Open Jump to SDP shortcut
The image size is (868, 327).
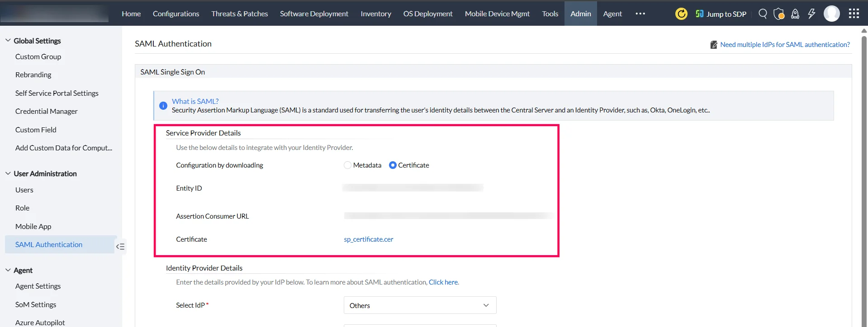721,14
